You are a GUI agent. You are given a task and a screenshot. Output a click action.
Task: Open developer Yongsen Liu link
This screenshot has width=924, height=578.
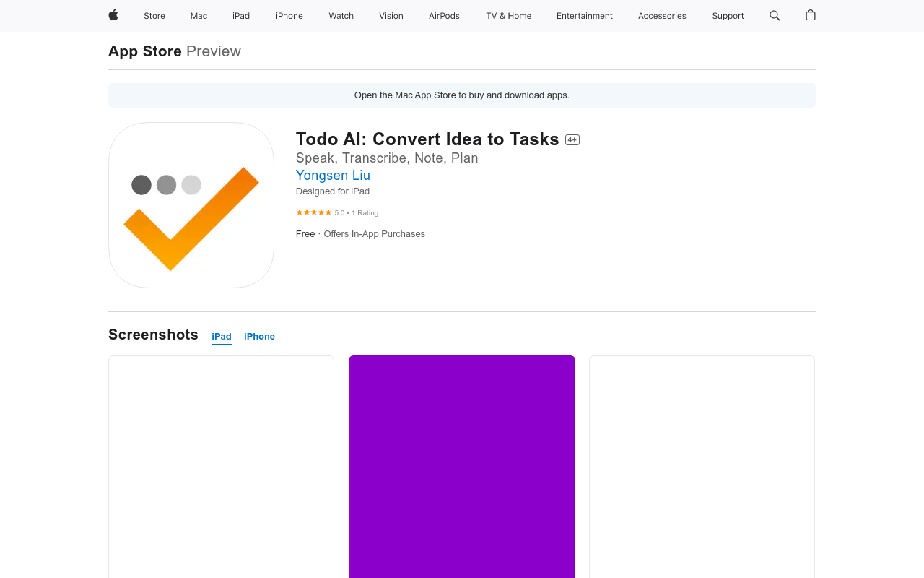coord(333,175)
